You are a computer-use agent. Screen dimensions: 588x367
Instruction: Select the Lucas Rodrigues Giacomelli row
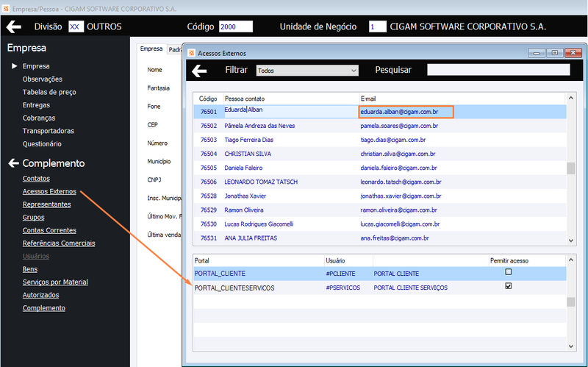pyautogui.click(x=380, y=224)
